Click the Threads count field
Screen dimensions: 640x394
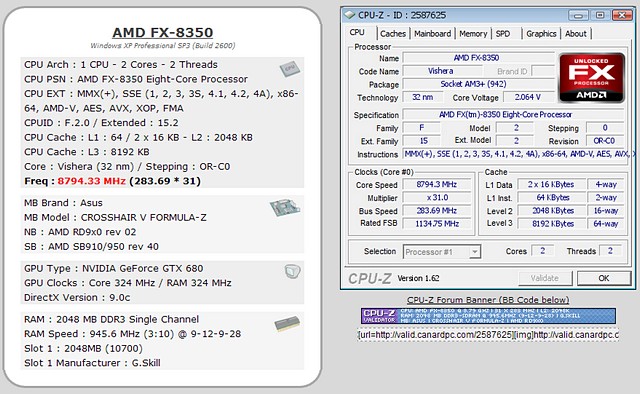pyautogui.click(x=611, y=251)
